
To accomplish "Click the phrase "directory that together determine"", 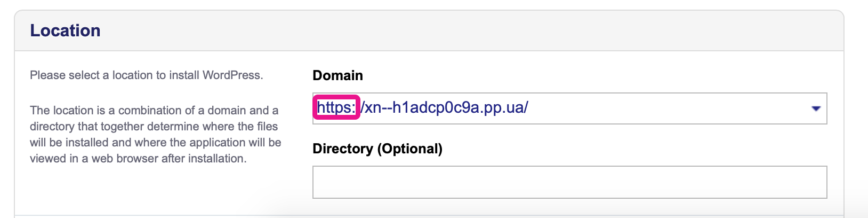I will point(115,127).
